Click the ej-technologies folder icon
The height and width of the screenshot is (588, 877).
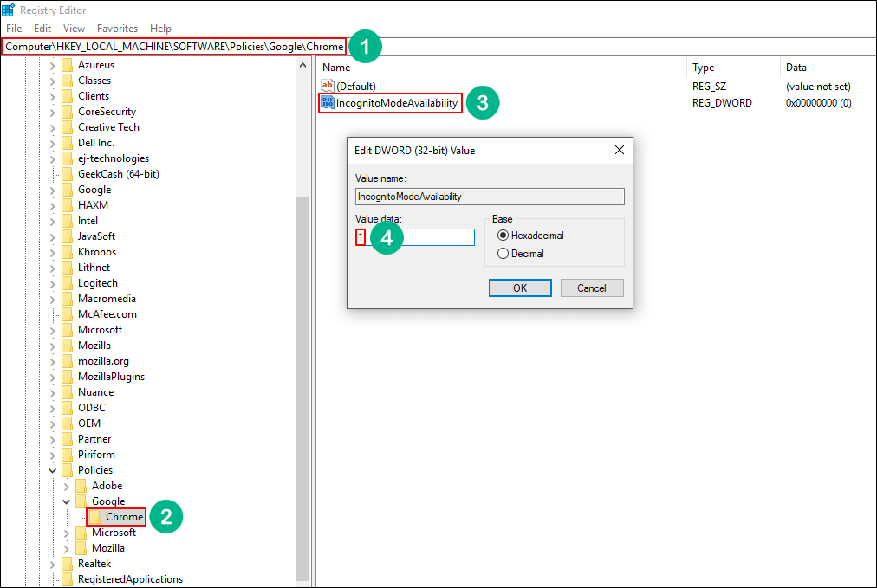tap(67, 158)
